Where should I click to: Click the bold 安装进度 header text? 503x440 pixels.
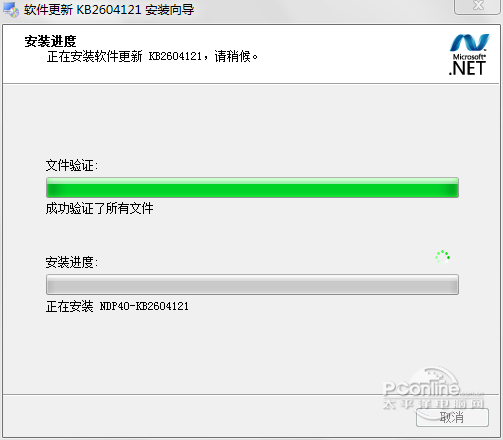point(50,42)
